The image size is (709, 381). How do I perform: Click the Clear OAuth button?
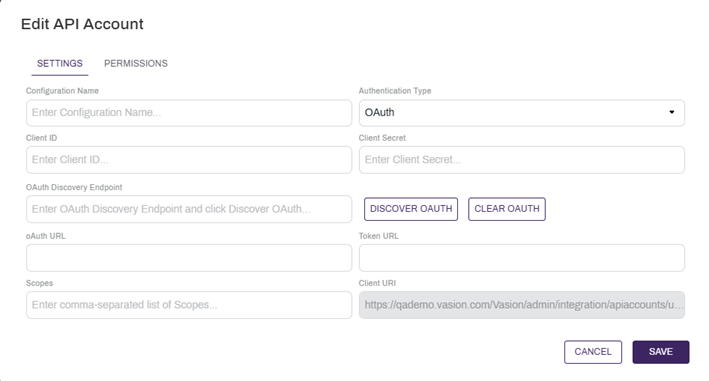507,209
